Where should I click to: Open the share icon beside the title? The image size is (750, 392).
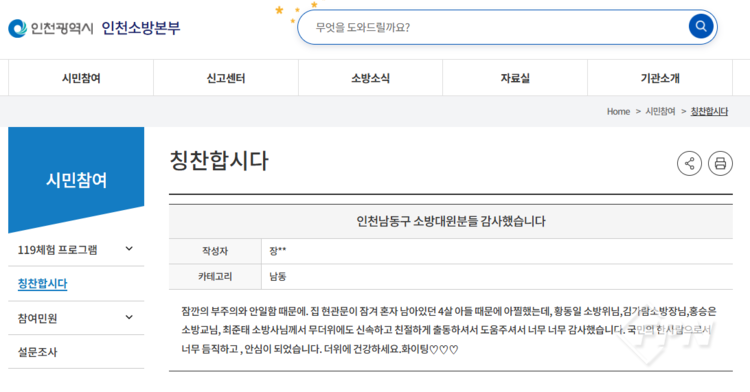(x=689, y=163)
